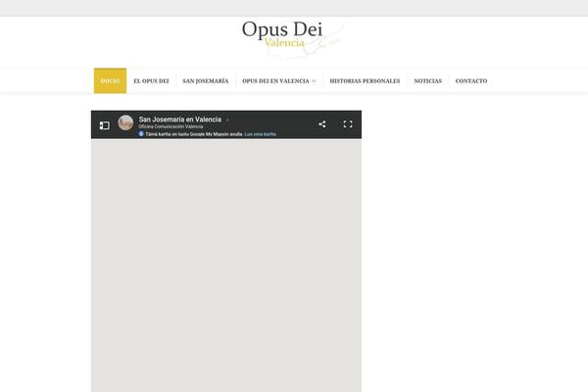Image resolution: width=588 pixels, height=392 pixels.
Task: Open the map in fullscreen view
Action: click(x=348, y=124)
